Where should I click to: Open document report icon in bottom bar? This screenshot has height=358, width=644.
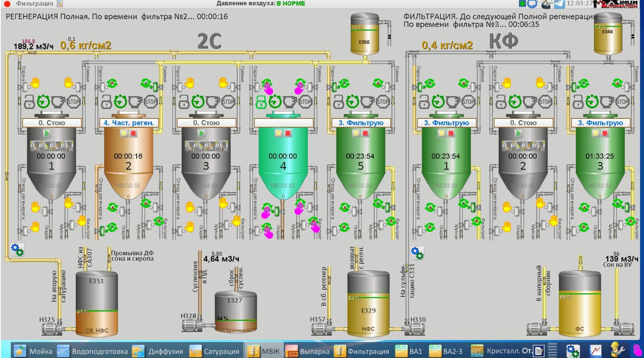(x=539, y=351)
